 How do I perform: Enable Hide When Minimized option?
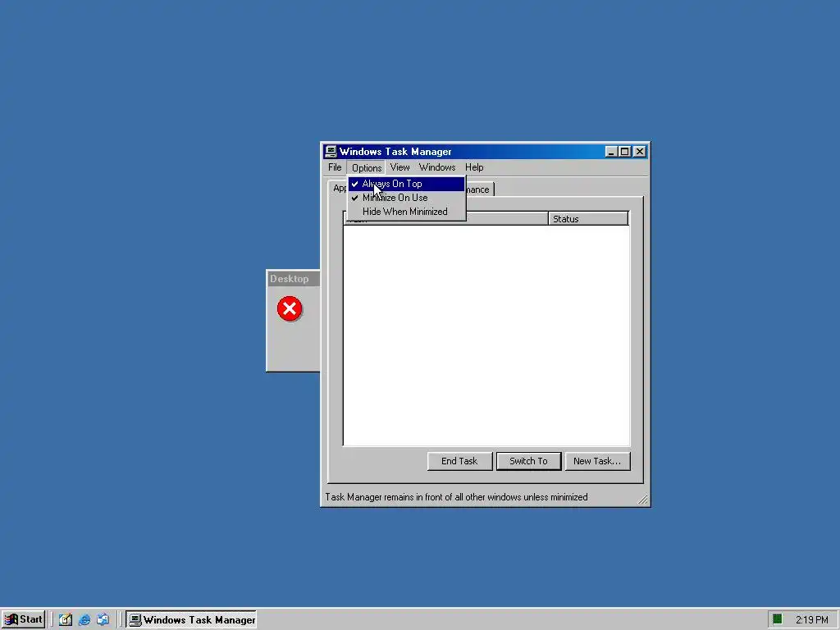(407, 212)
